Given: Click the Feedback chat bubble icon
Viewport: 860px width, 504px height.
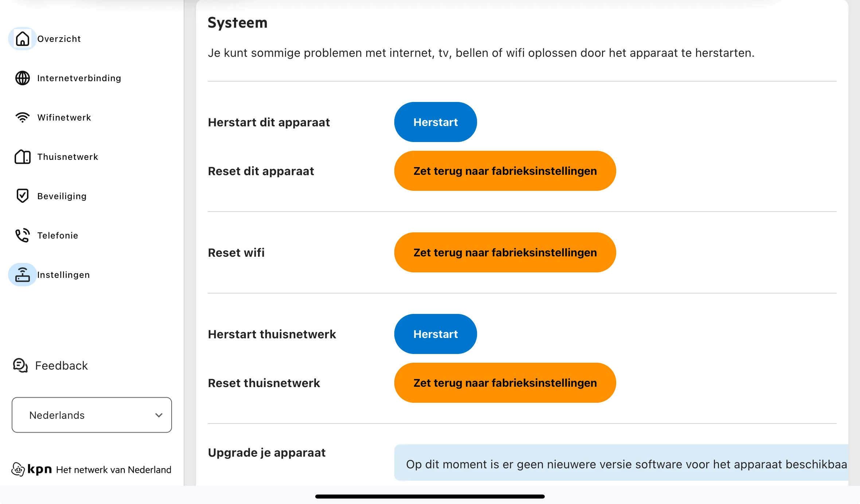Looking at the screenshot, I should (20, 365).
